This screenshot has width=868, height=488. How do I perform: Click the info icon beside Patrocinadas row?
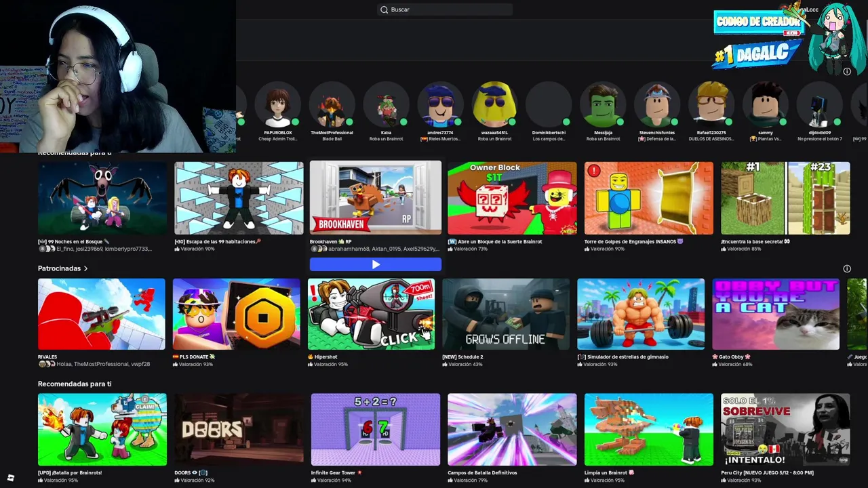pyautogui.click(x=847, y=269)
